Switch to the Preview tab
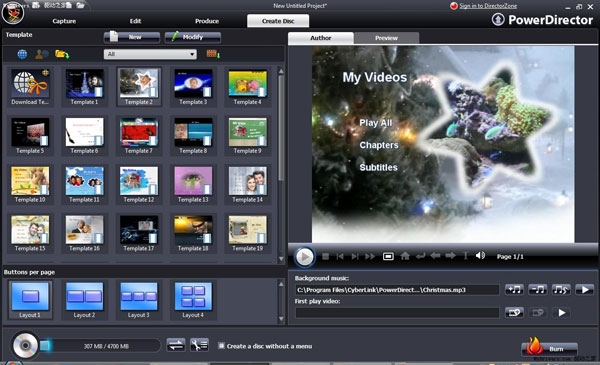 coord(386,38)
